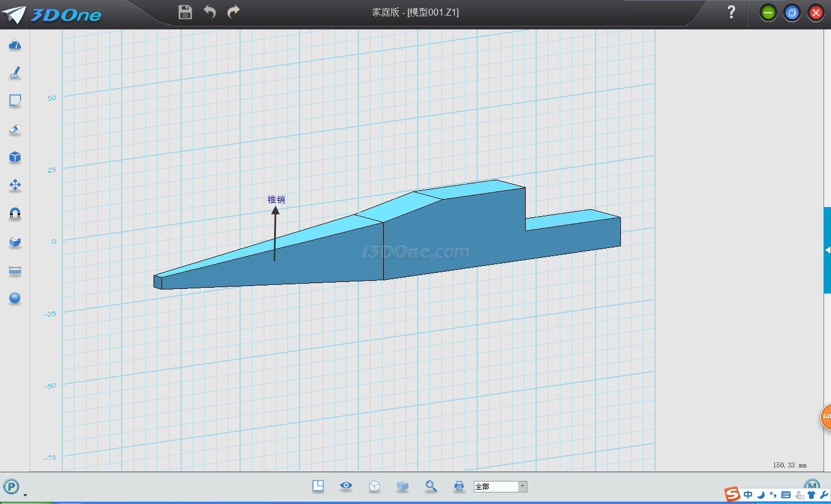
Task: Open the sketch edit square tool
Action: [15, 101]
